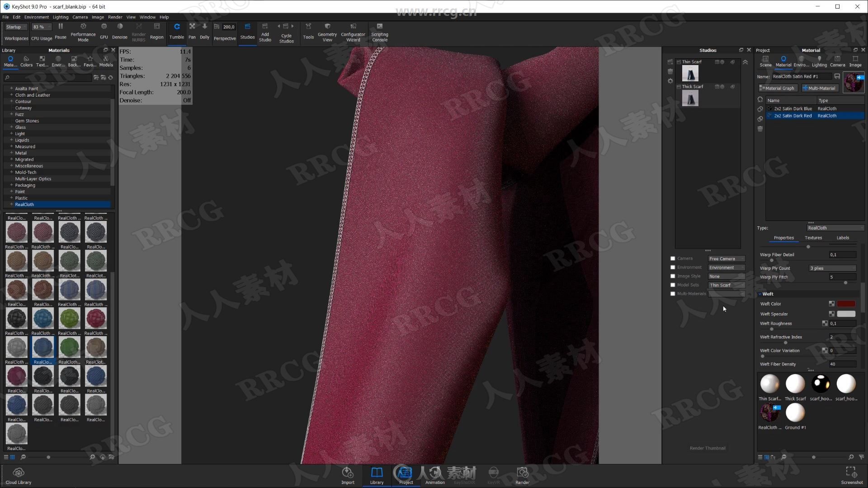
Task: Toggle Camera checkbox in Studios panel
Action: pos(673,258)
